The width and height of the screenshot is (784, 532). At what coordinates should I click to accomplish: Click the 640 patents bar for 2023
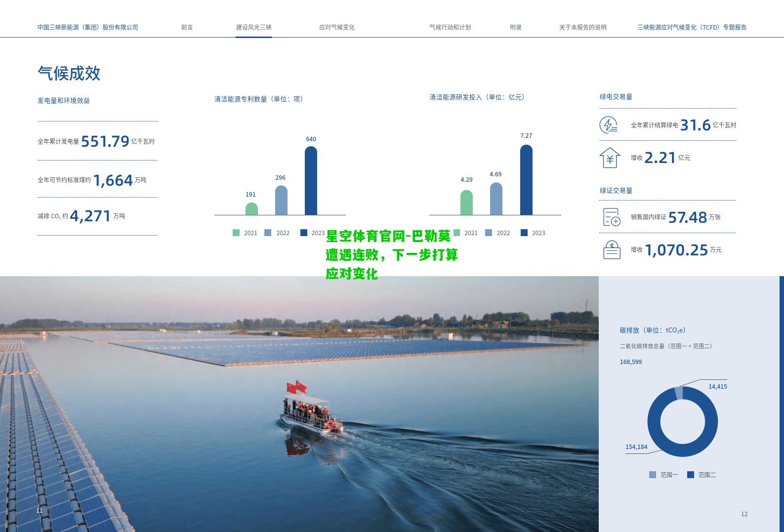311,181
